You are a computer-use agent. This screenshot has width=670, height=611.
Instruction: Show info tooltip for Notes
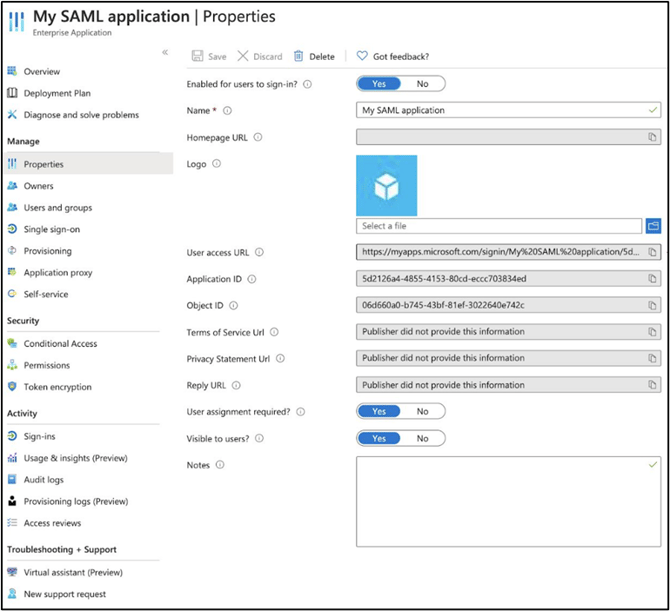point(220,465)
